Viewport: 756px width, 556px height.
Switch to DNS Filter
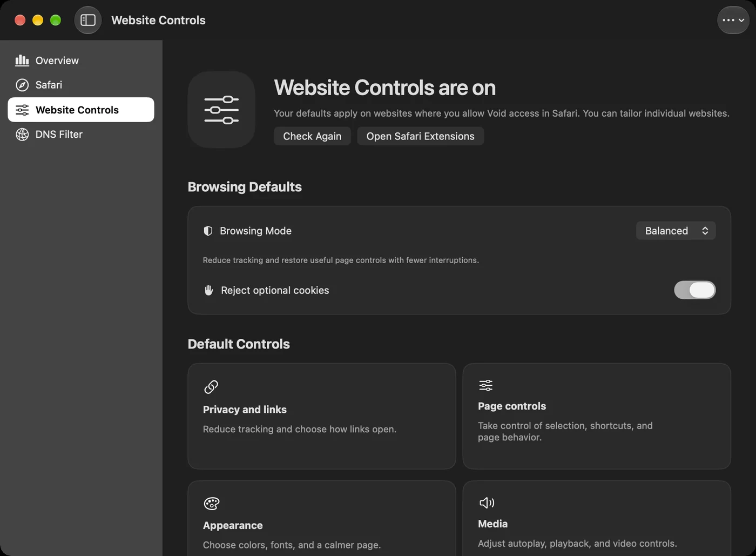81,134
